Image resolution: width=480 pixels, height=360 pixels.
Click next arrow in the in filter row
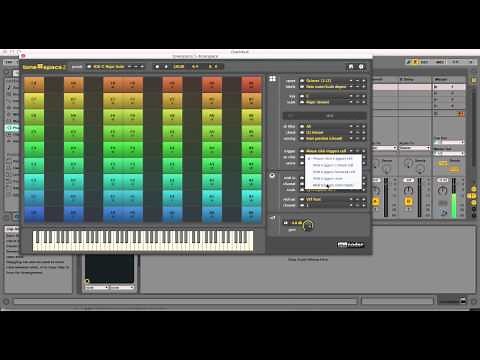364,127
